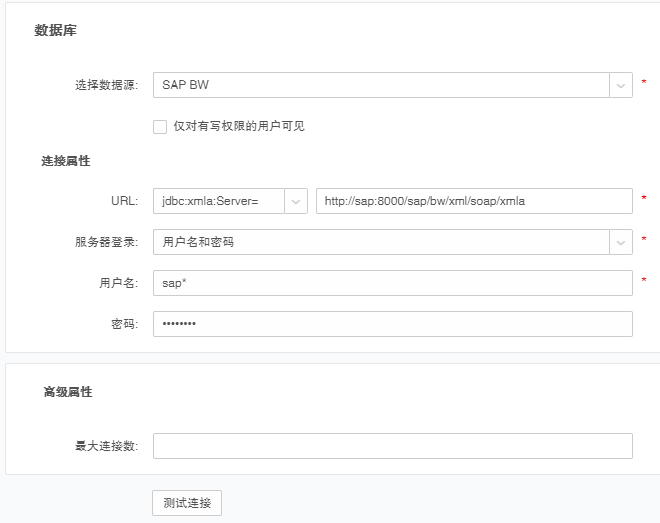Viewport: 660px width, 523px height.
Task: Open the SAP BW data source combo box
Action: (380, 85)
